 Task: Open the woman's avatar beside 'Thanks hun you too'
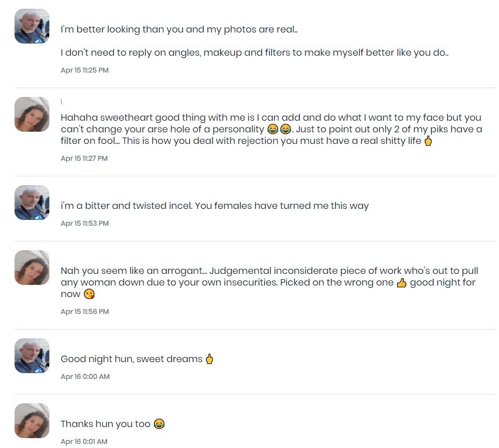point(32,421)
